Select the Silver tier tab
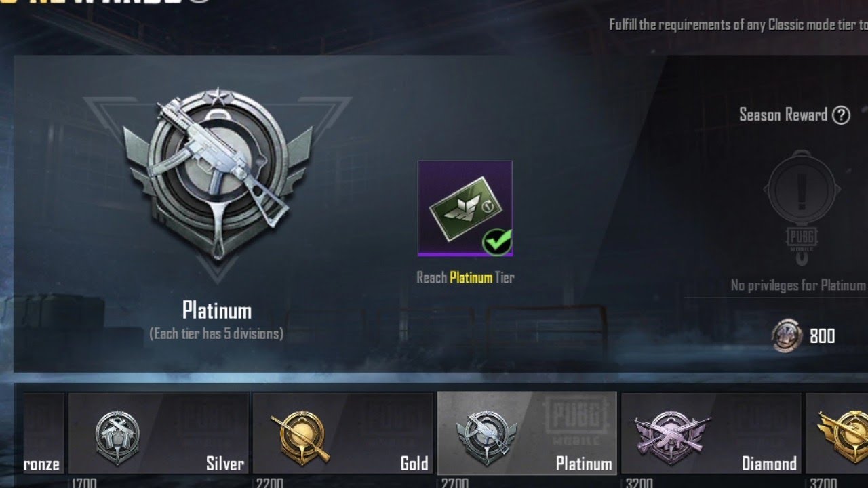868x488 pixels. point(158,433)
